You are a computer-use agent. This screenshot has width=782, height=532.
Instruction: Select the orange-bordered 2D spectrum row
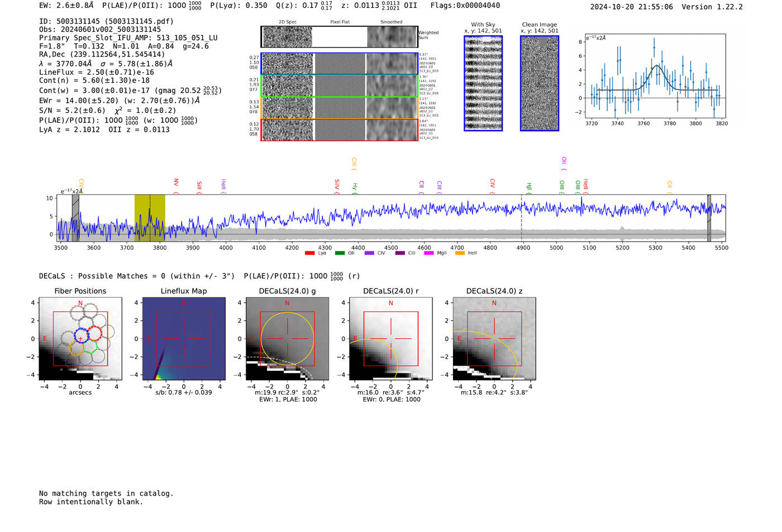[340, 108]
